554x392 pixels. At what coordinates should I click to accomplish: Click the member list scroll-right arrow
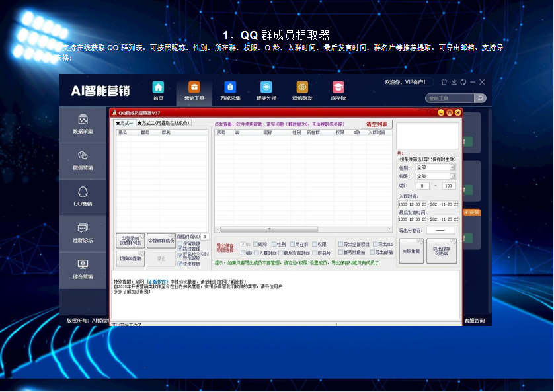389,229
